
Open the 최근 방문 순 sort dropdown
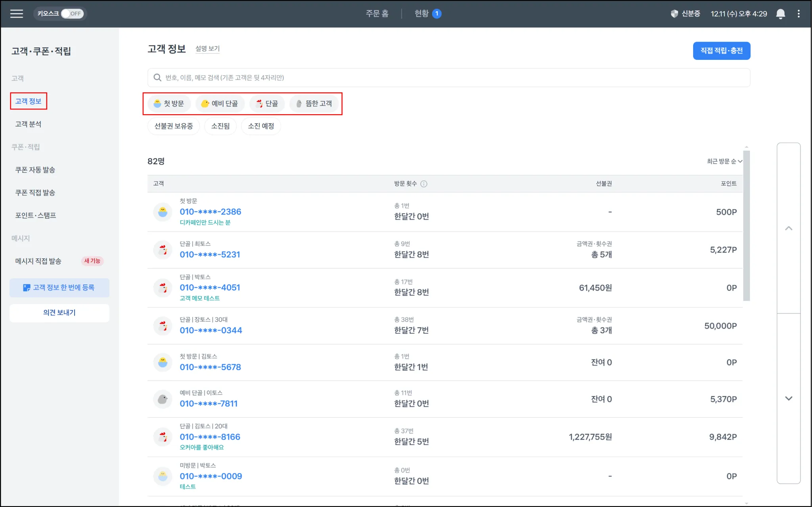[x=724, y=161]
